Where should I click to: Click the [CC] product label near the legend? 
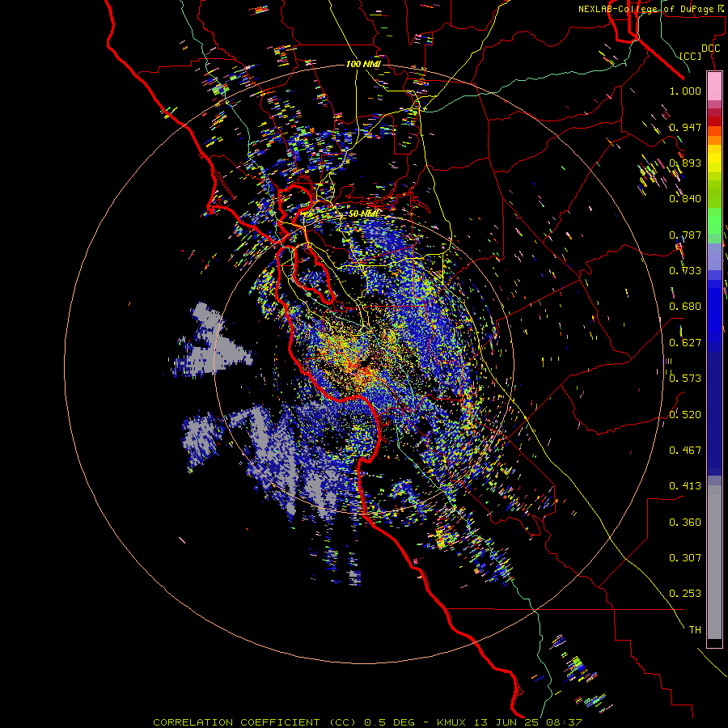[691, 56]
